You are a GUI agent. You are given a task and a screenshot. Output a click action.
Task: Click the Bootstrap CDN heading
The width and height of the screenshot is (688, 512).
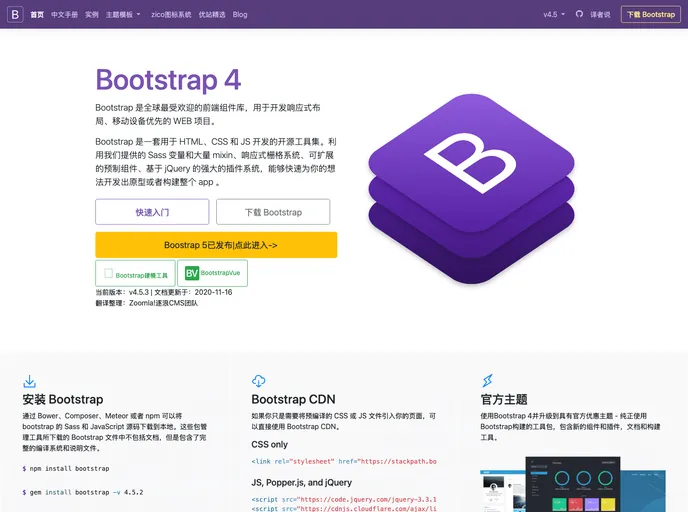pos(294,399)
